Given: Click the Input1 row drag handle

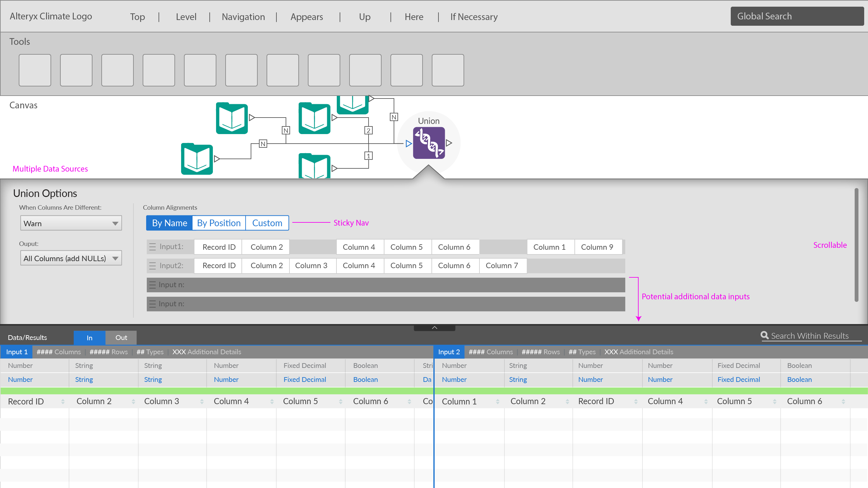Looking at the screenshot, I should click(x=152, y=247).
